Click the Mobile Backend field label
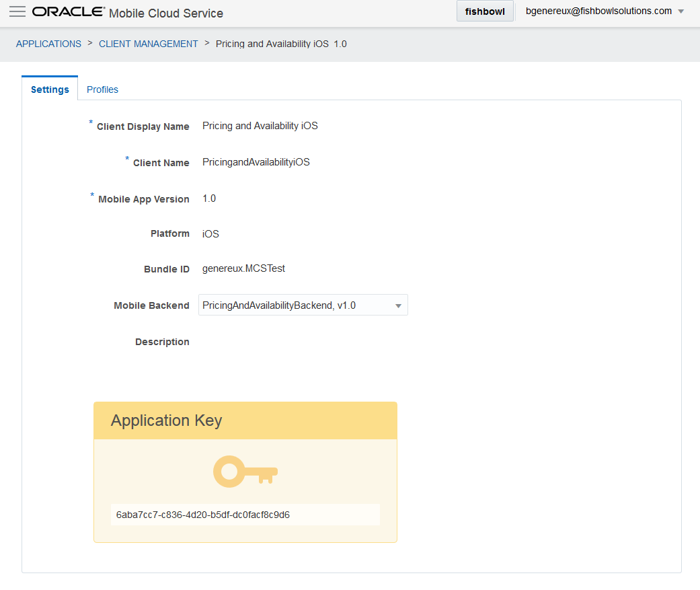 tap(151, 305)
